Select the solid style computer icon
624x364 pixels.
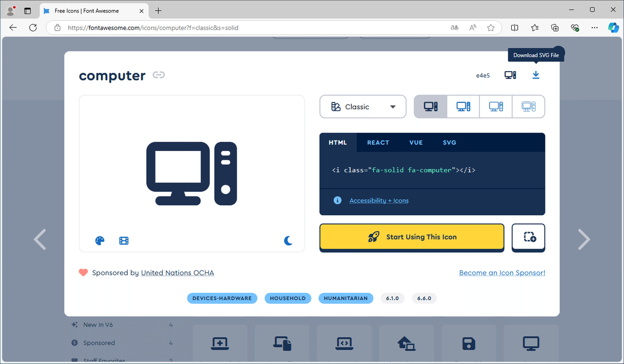pyautogui.click(x=431, y=107)
